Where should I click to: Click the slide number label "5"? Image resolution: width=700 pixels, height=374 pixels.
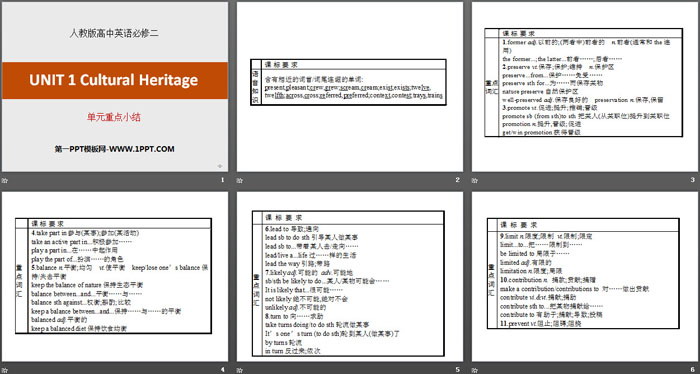click(x=458, y=370)
